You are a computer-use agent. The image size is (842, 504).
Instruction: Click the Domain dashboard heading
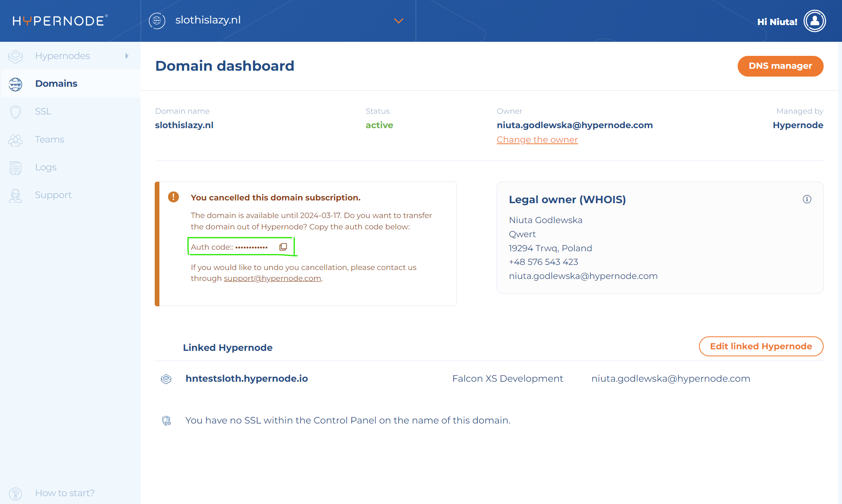225,66
